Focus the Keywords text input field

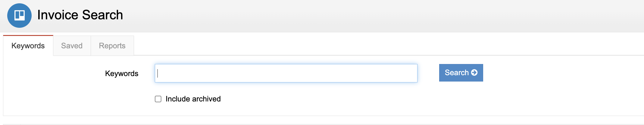tap(286, 73)
